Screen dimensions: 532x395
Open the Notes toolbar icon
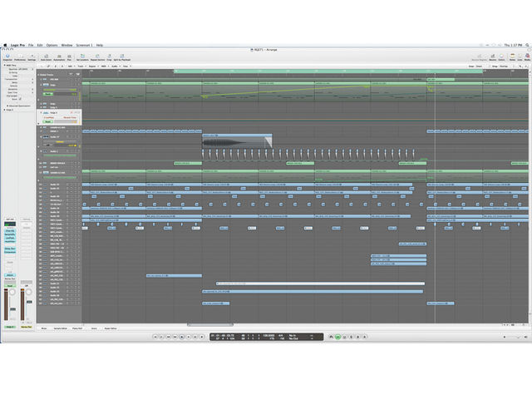[512, 57]
